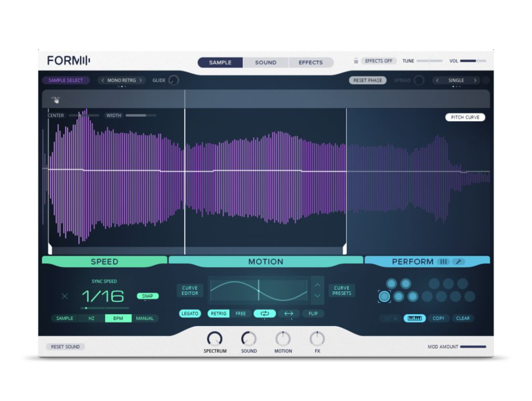
Task: Select the loop playback mode icon
Action: point(265,313)
